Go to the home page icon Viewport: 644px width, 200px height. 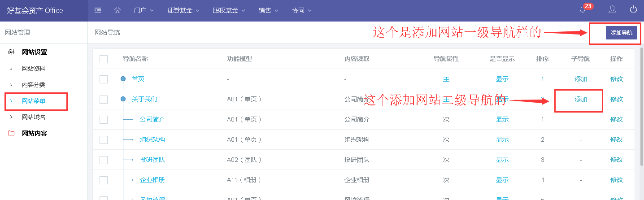(x=117, y=10)
